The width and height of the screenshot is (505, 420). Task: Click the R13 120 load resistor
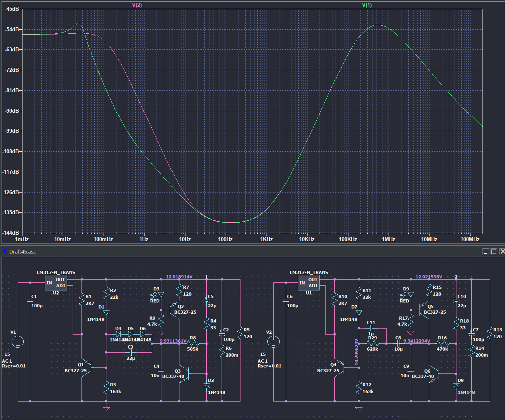coord(490,333)
